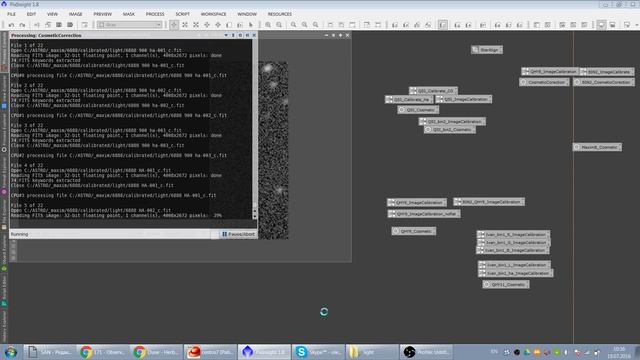Open the PREVIEW menu
This screenshot has width=640, height=360.
tap(102, 14)
